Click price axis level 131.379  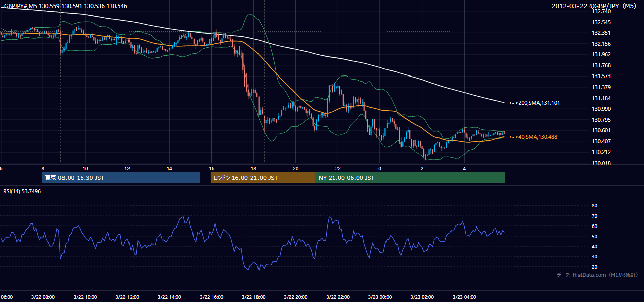point(600,87)
